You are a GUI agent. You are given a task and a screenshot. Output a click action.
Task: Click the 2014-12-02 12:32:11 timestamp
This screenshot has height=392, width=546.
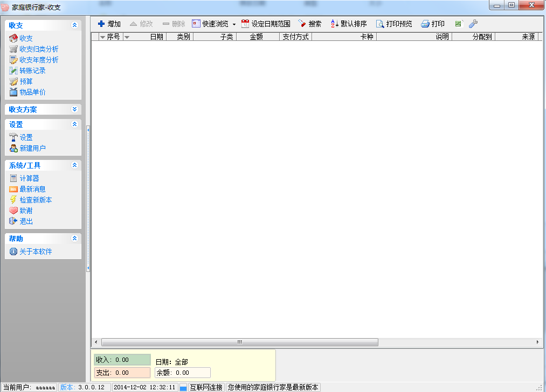coord(145,387)
